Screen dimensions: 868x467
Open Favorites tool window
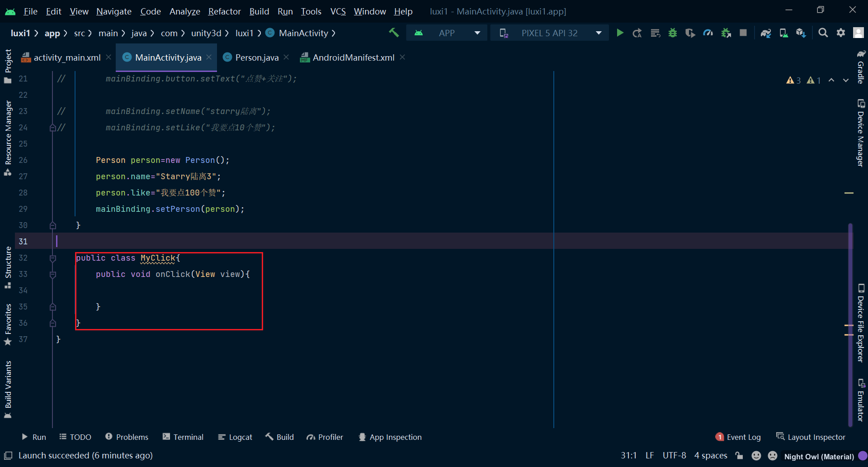(x=8, y=324)
